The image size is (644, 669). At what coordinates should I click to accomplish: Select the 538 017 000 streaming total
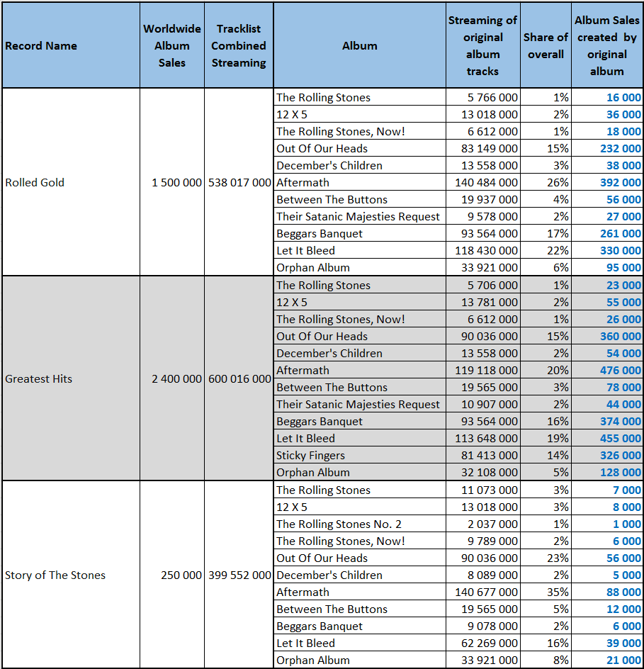(239, 183)
